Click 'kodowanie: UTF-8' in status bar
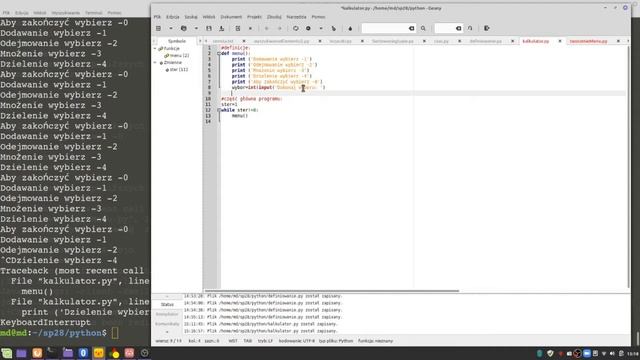The width and height of the screenshot is (640, 360). [297, 341]
